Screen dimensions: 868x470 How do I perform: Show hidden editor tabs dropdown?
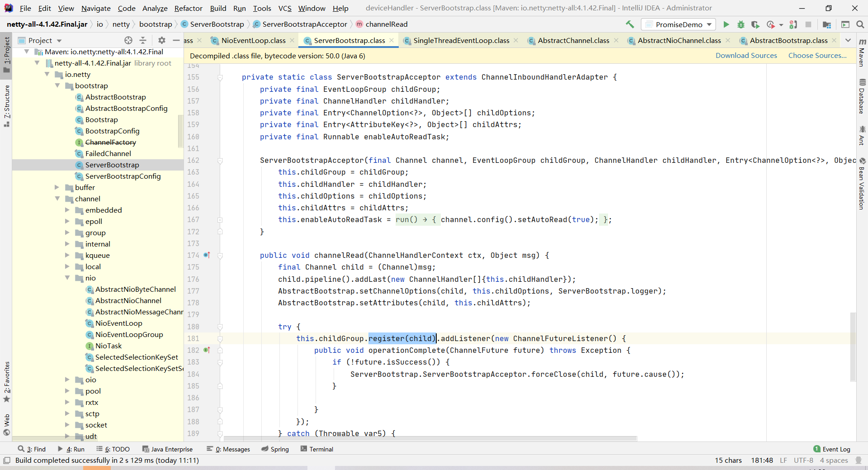tap(848, 40)
